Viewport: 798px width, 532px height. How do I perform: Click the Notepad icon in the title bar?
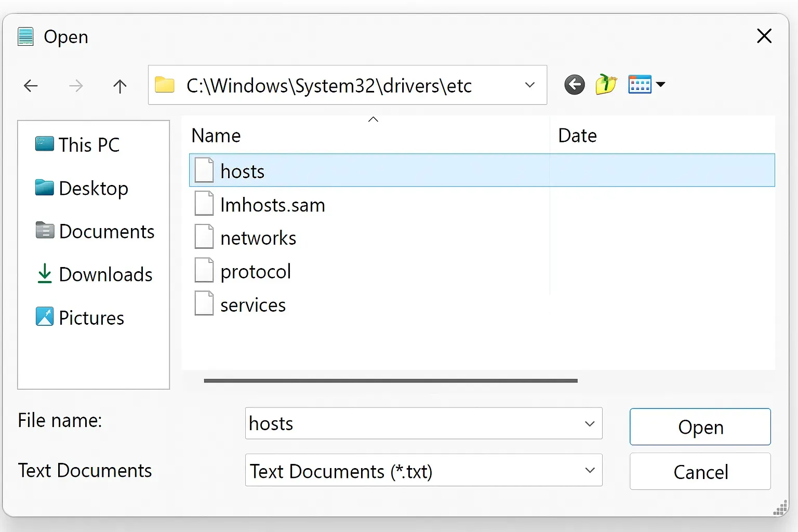click(25, 37)
